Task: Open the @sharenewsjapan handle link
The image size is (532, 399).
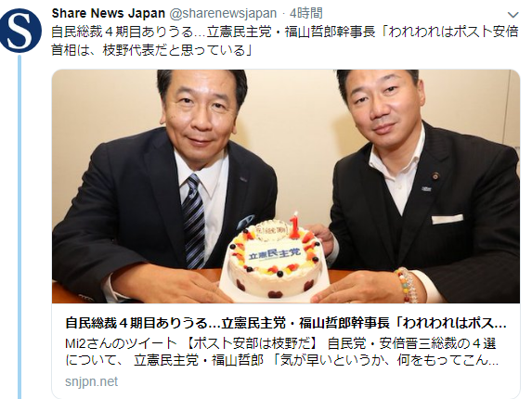Action: pos(223,14)
